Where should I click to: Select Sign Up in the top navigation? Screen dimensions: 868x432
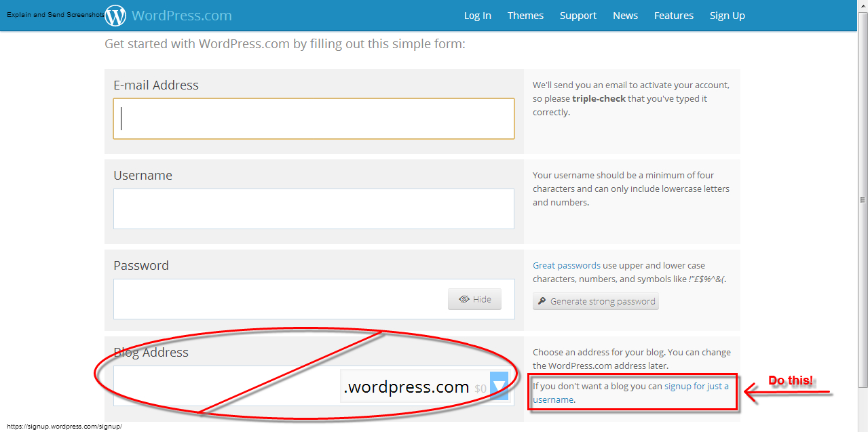pyautogui.click(x=728, y=16)
